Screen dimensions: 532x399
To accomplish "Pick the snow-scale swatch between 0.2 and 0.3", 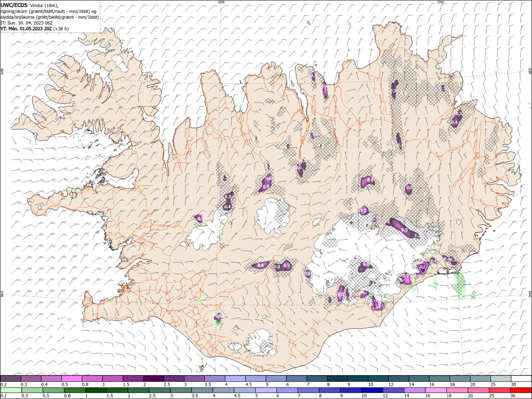I will coord(11,379).
